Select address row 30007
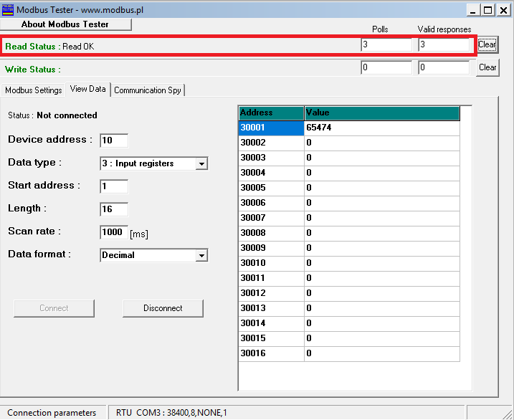Screen dimensions: 514x420 [x=272, y=218]
